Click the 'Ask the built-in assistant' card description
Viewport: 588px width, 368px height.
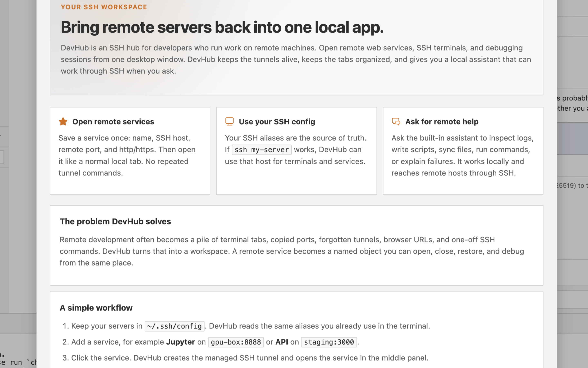point(462,155)
